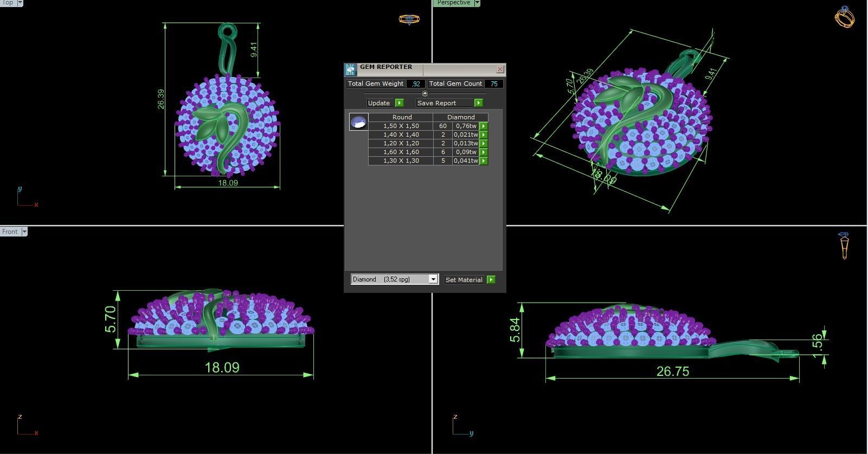Click the count cell showing 60
The width and height of the screenshot is (868, 454).
point(443,126)
